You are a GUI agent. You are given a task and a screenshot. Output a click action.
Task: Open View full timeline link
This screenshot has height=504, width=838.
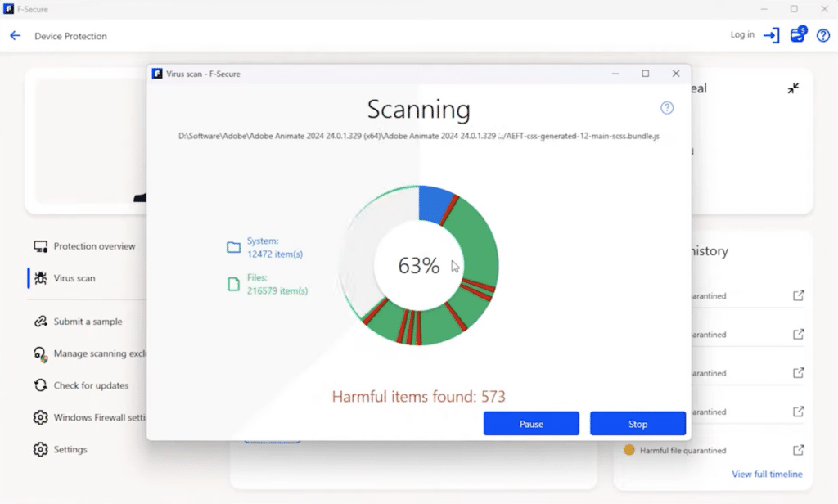768,474
